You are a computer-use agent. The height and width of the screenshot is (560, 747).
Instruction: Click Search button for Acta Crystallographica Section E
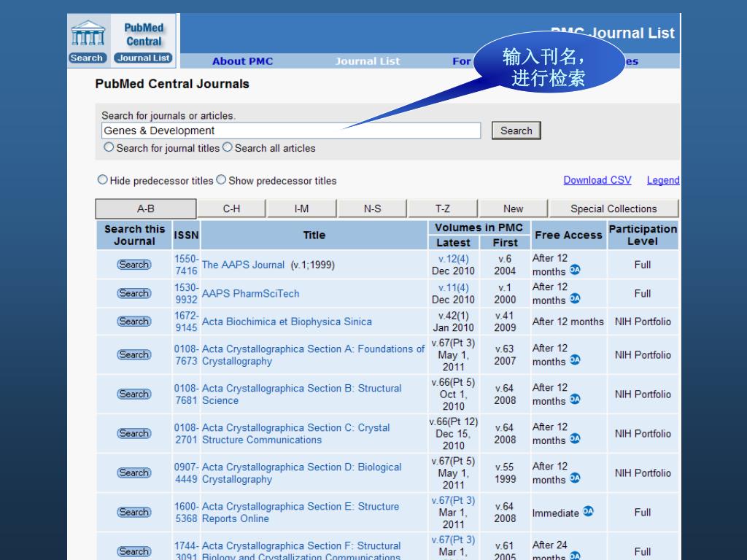tap(134, 513)
